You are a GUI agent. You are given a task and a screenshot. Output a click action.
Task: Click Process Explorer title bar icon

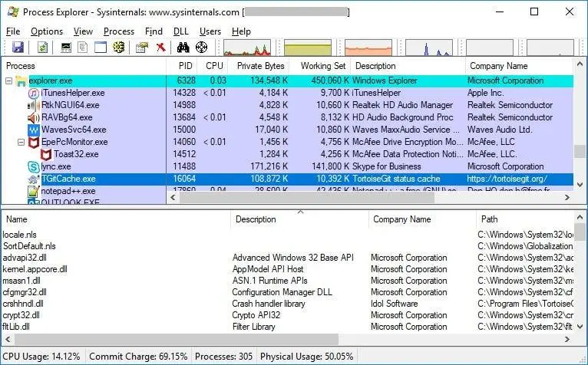(x=13, y=12)
